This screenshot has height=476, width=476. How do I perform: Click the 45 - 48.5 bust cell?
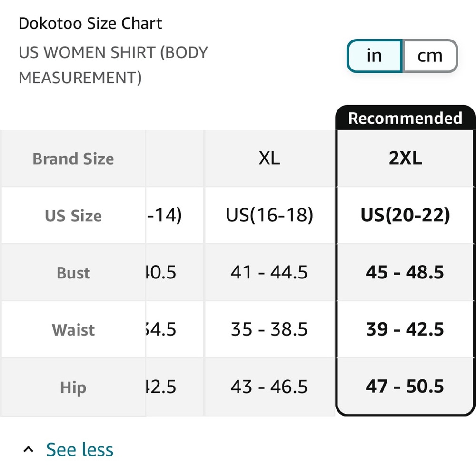[x=405, y=272]
